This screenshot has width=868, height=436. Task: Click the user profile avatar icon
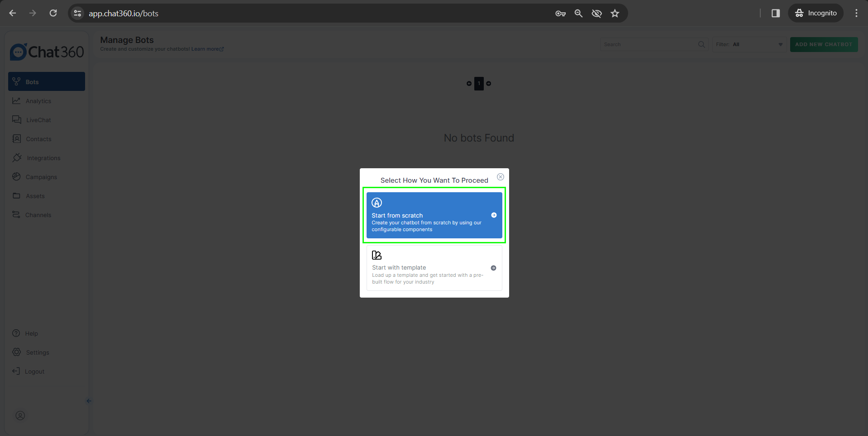tap(20, 416)
